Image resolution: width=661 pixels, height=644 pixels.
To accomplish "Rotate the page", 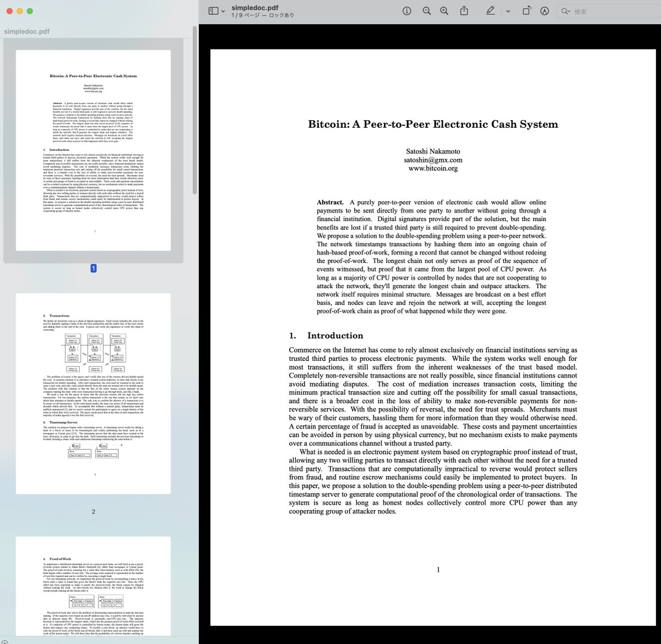I will (x=527, y=10).
